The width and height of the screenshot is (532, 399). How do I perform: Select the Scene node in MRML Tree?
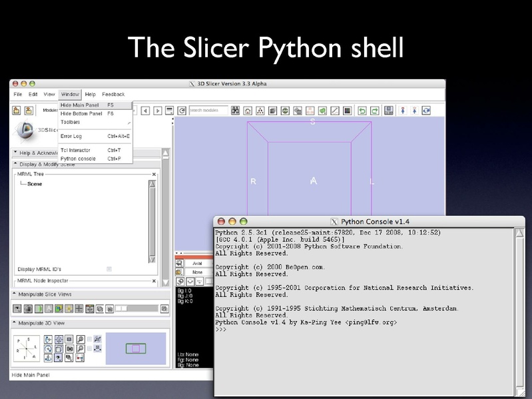point(35,184)
